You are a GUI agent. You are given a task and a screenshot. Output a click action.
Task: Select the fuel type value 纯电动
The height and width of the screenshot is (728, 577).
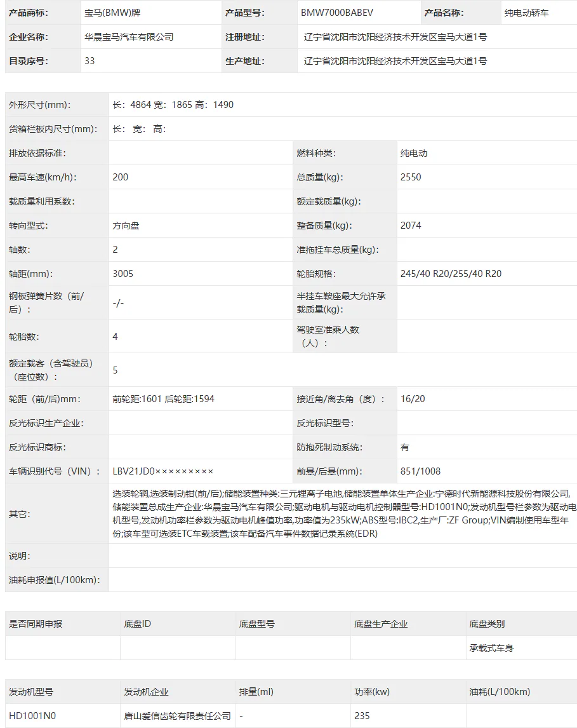[x=414, y=152]
